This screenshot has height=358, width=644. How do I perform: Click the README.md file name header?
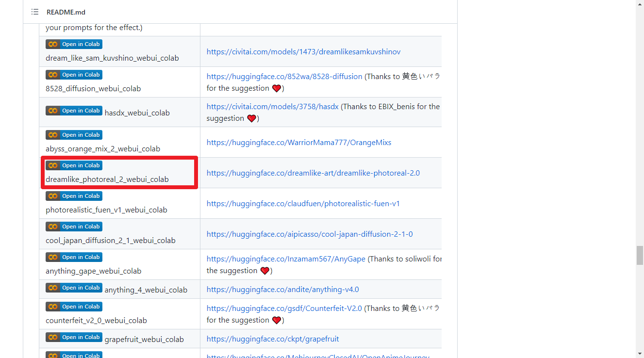click(66, 12)
